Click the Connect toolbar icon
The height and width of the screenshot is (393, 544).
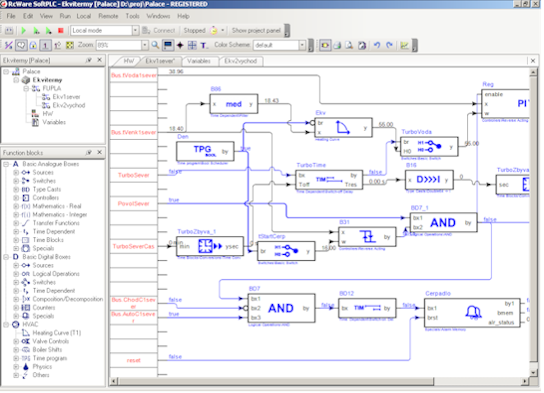coord(146,31)
